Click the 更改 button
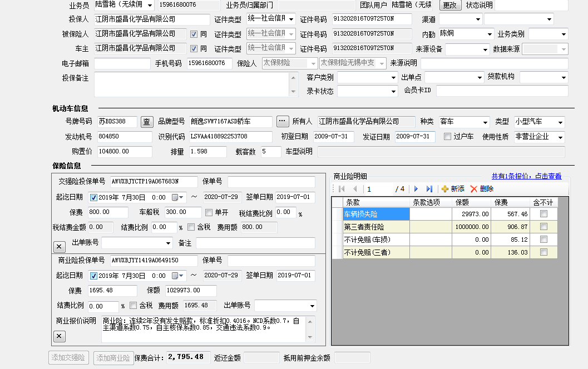The height and width of the screenshot is (369, 588). 449,5
